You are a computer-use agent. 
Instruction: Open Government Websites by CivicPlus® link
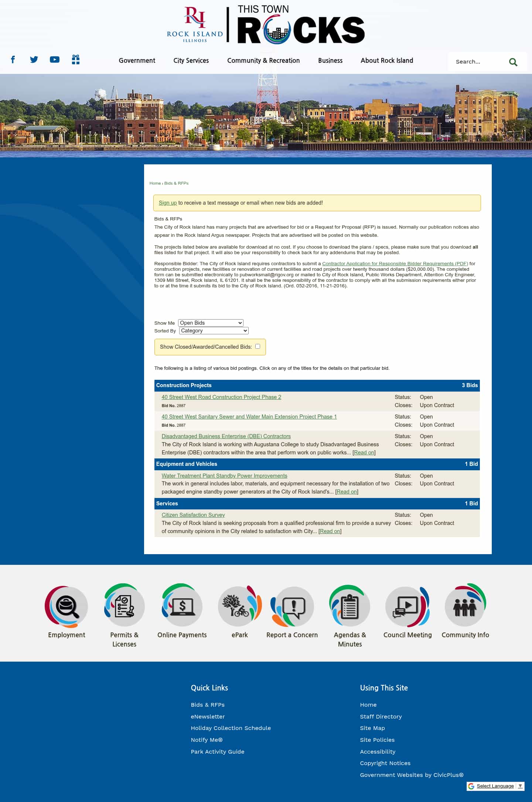412,775
